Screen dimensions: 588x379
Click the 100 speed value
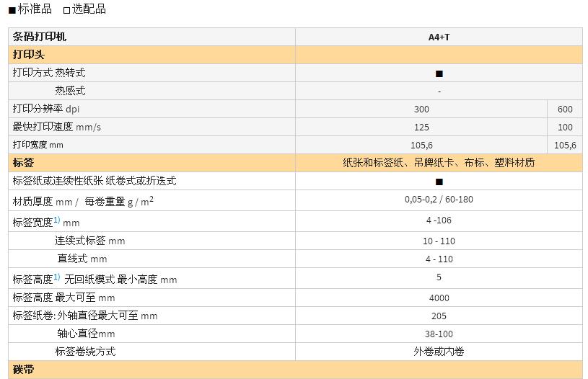565,127
